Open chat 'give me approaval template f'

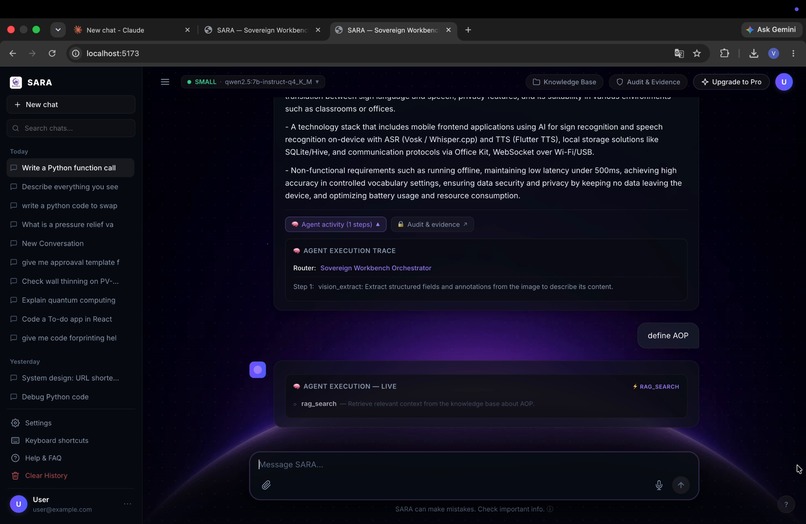[x=70, y=262]
